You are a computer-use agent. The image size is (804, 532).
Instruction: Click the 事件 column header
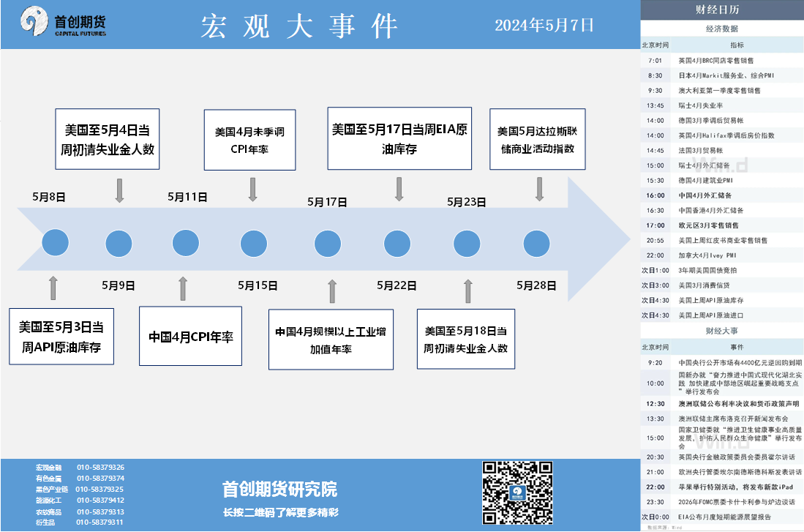tap(737, 348)
